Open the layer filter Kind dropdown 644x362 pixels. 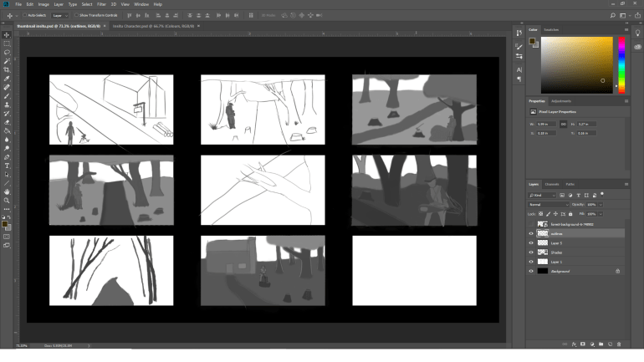coord(542,196)
